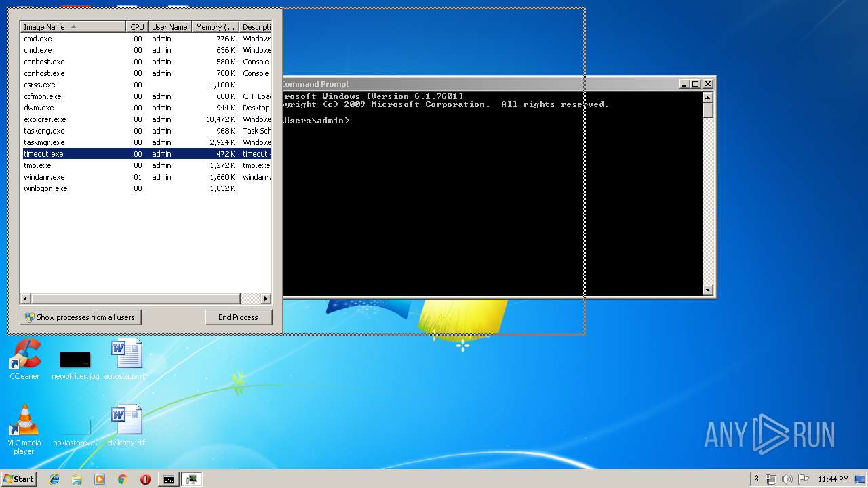Close the Command Prompt window
This screenshot has height=488, width=868.
tap(708, 84)
